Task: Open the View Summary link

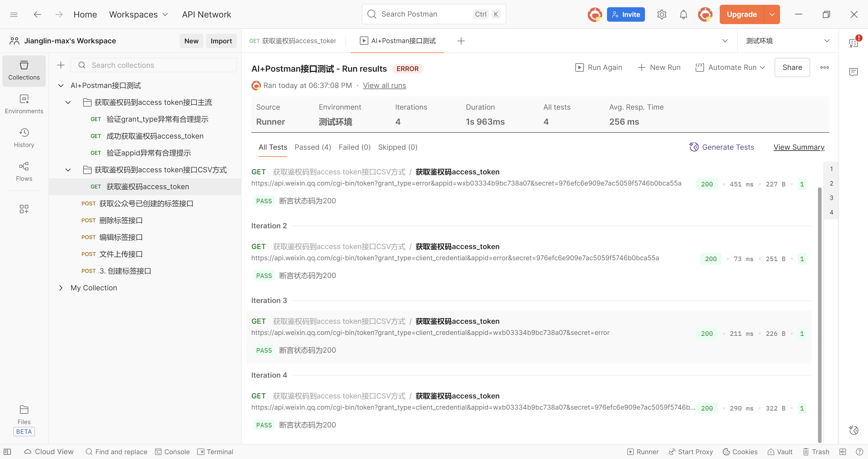Action: [x=799, y=147]
